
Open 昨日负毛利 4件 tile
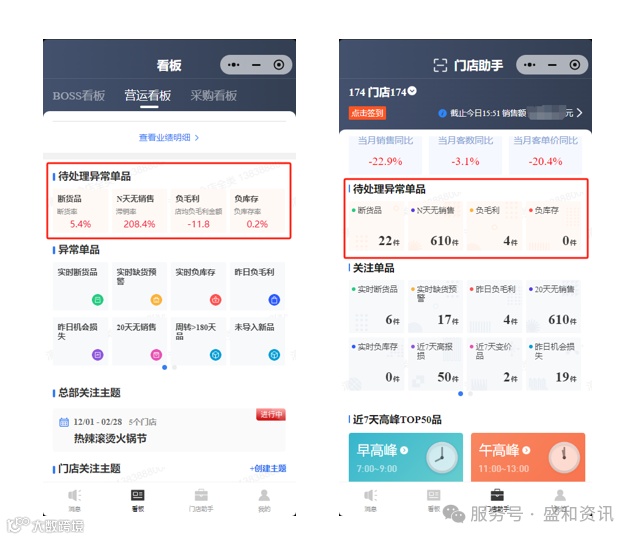point(494,306)
